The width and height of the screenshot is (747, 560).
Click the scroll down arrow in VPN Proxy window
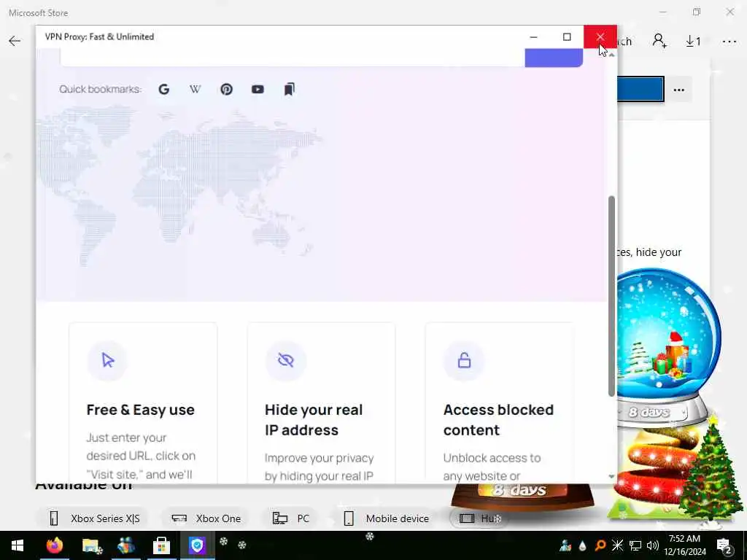point(612,476)
